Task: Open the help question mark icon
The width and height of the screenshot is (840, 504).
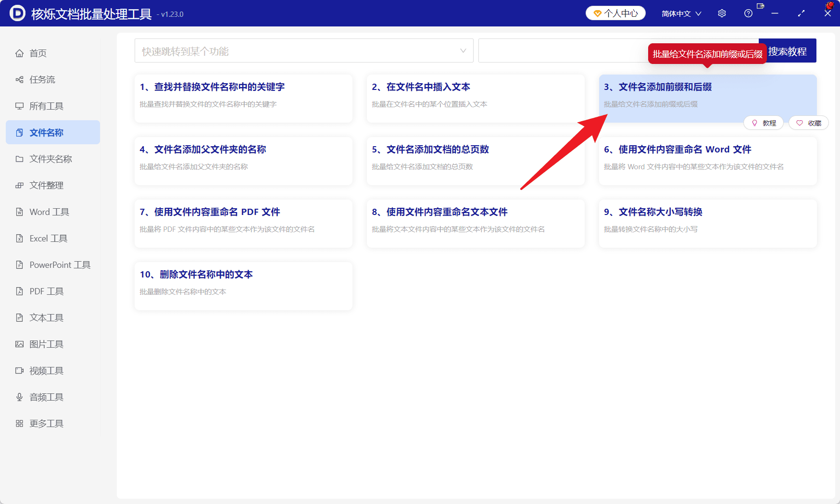Action: 748,13
